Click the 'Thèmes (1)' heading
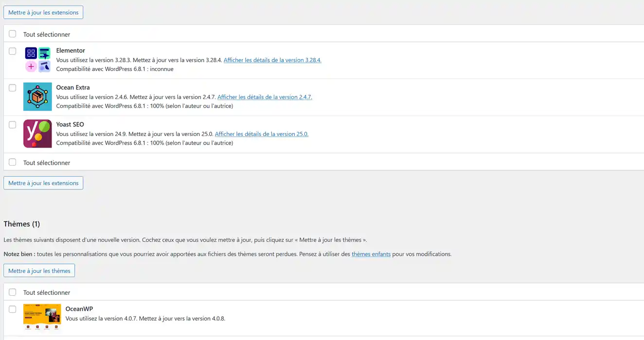The height and width of the screenshot is (340, 644). (22, 224)
